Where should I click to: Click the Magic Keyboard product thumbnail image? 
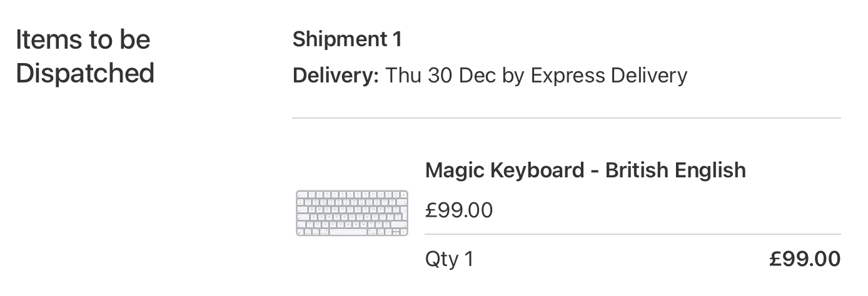coord(351,213)
